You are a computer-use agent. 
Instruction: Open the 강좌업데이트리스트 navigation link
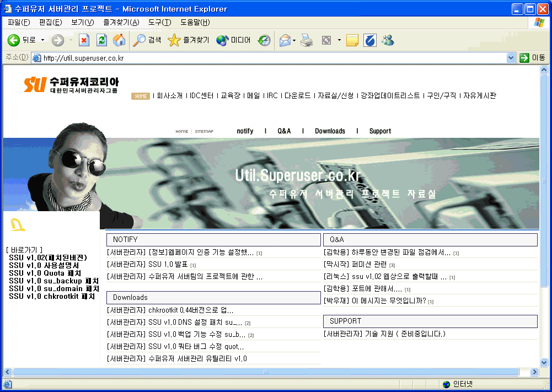[x=390, y=95]
